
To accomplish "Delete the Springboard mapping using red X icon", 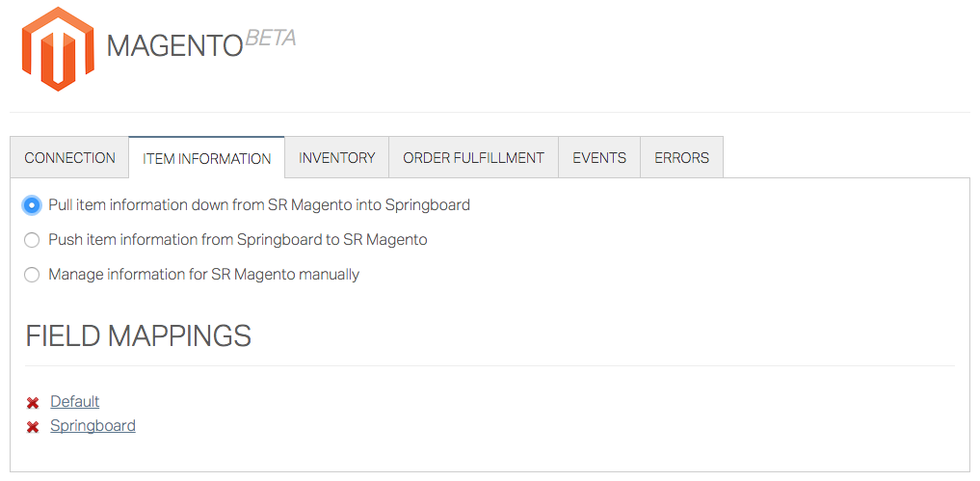I will point(33,427).
